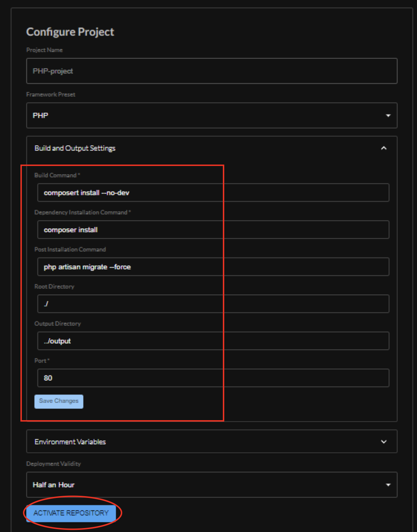
Task: Focus the Project Name field containing PHP-project
Action: point(211,71)
